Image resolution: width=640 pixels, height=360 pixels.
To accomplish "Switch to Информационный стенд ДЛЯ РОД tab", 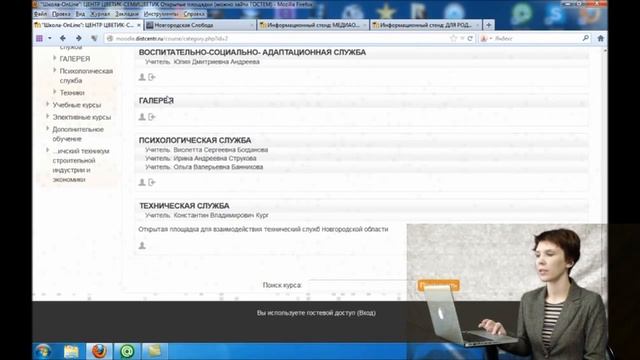I will (x=426, y=25).
